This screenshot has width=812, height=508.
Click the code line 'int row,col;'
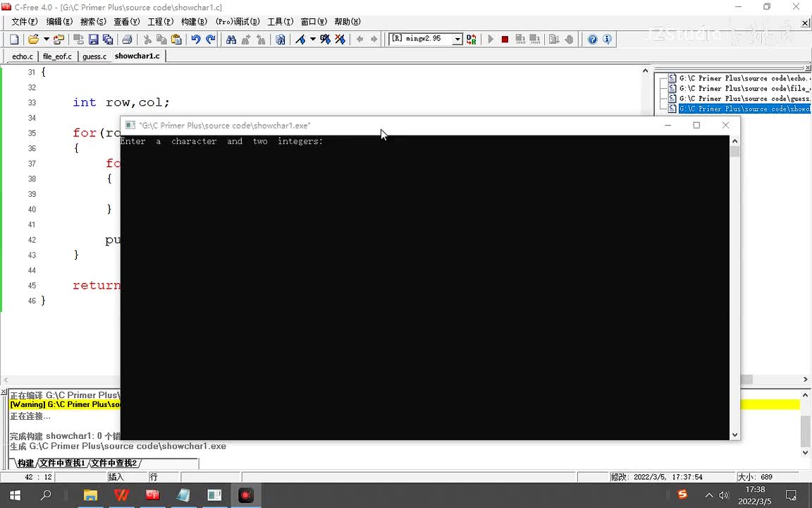click(121, 102)
